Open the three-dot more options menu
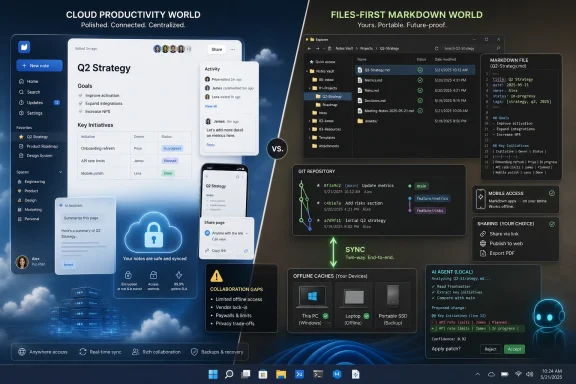This screenshot has width=576, height=384. click(233, 49)
